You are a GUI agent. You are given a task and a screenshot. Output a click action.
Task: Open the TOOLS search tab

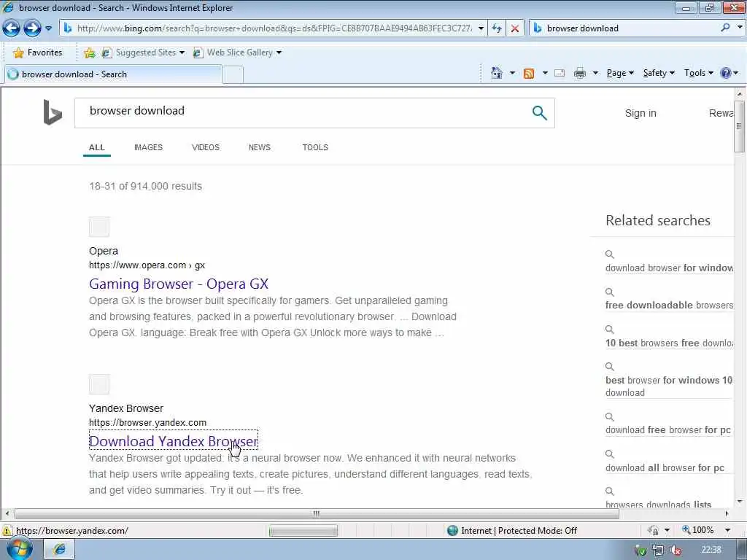pyautogui.click(x=315, y=147)
